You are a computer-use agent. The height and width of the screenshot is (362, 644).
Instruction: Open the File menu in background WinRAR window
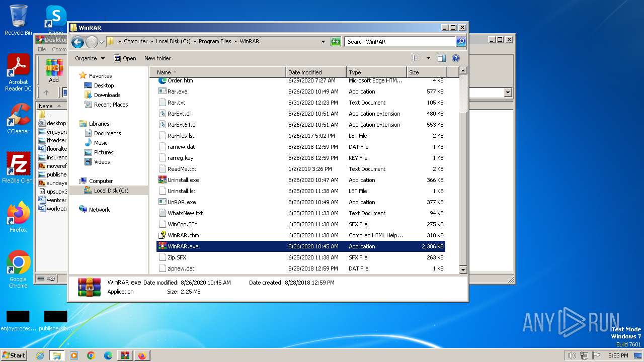click(x=42, y=49)
